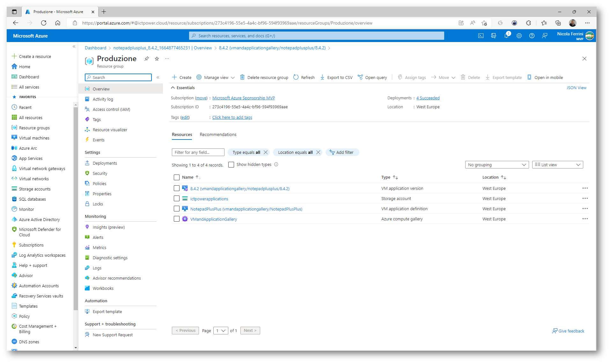Click the Filter for any field input
The image size is (610, 364).
pyautogui.click(x=198, y=152)
